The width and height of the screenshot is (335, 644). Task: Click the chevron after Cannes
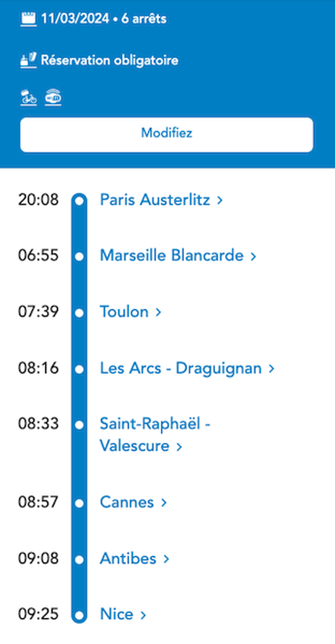(163, 503)
